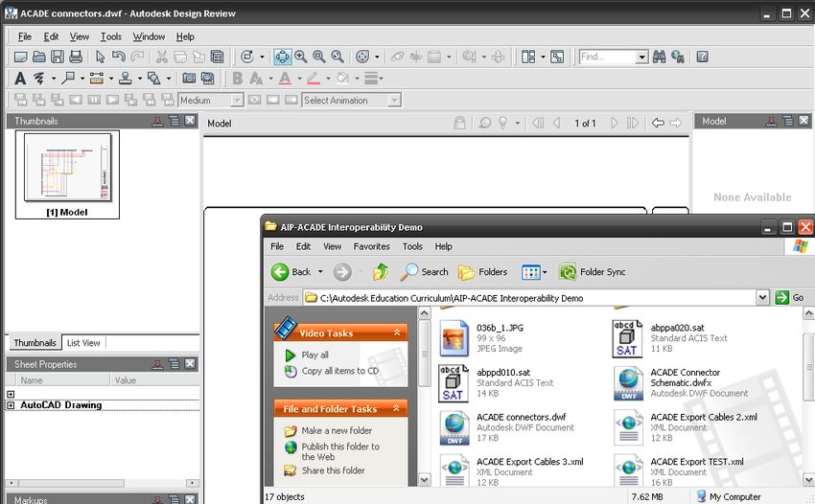Select the Stamp markup tool
Screen dimensions: 815x504
tap(126, 79)
